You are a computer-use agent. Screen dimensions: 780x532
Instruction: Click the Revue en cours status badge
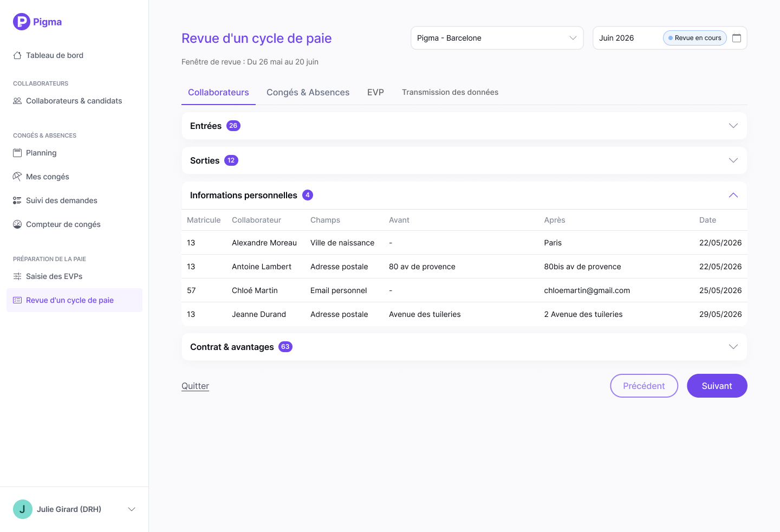coord(695,38)
